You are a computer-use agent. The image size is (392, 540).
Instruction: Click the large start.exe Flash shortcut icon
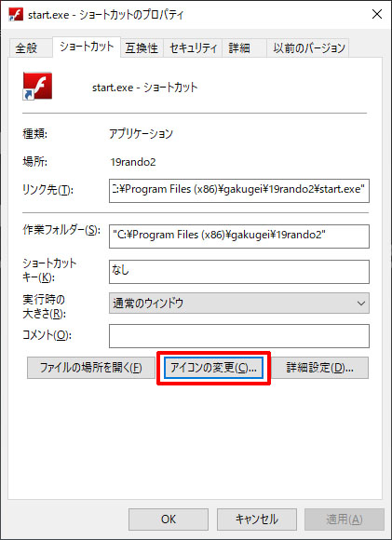pyautogui.click(x=37, y=86)
